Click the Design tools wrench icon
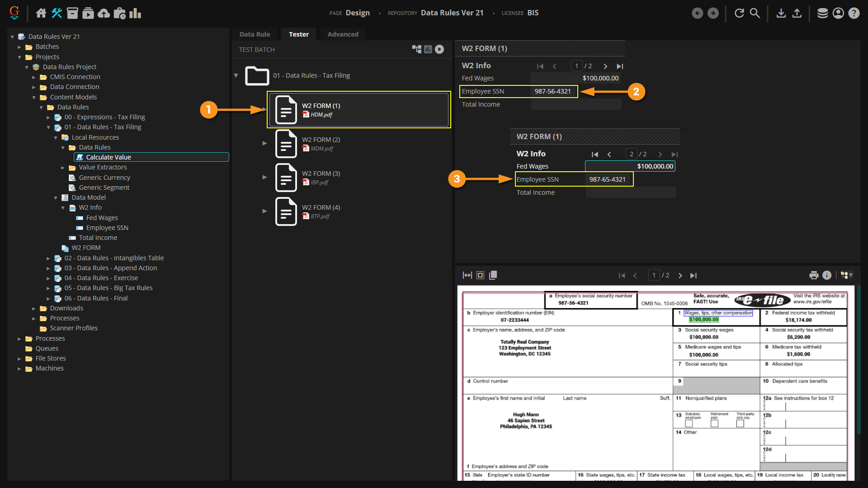868x488 pixels. [x=57, y=13]
